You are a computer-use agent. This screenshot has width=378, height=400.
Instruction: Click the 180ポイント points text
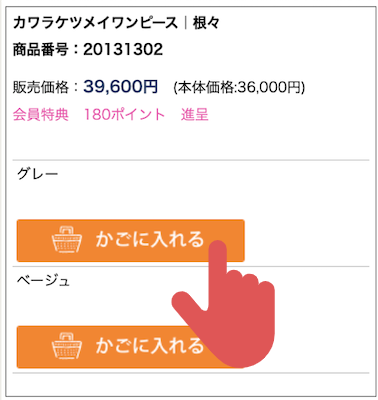click(x=124, y=115)
